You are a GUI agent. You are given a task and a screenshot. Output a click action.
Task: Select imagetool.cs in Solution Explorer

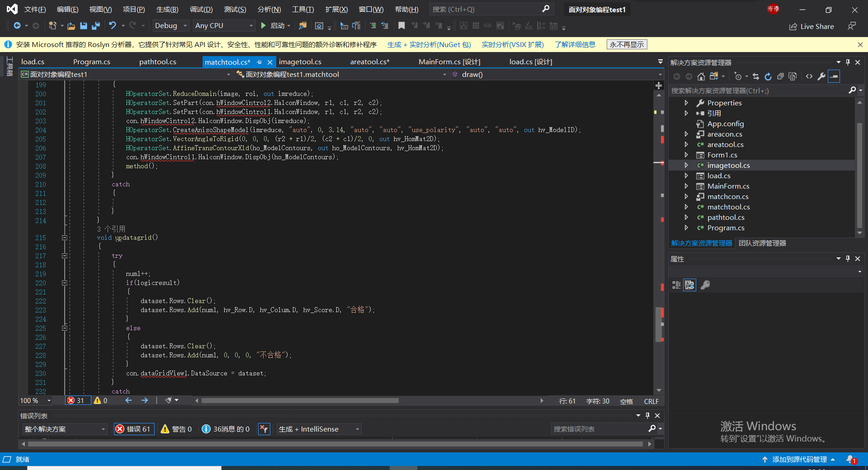click(x=728, y=166)
